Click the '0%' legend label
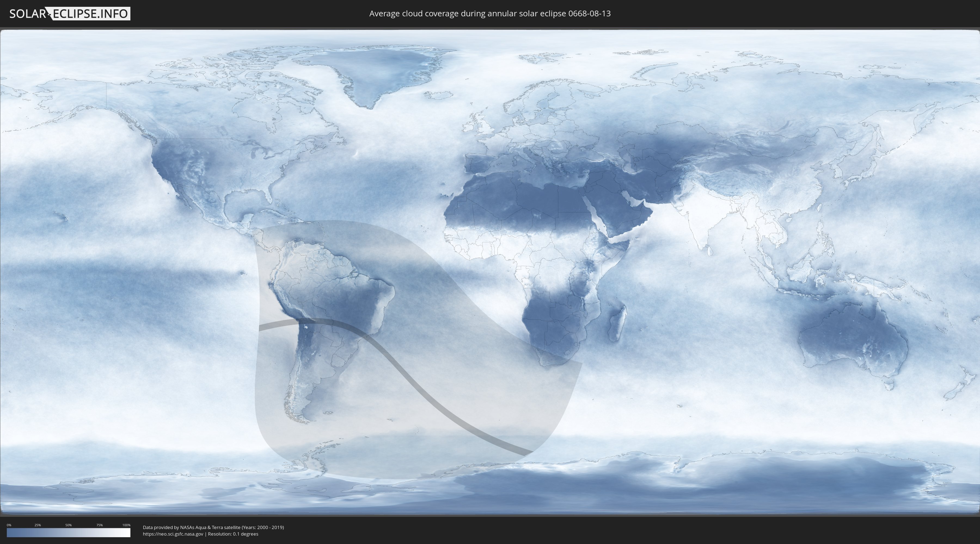980x544 pixels. tap(9, 525)
